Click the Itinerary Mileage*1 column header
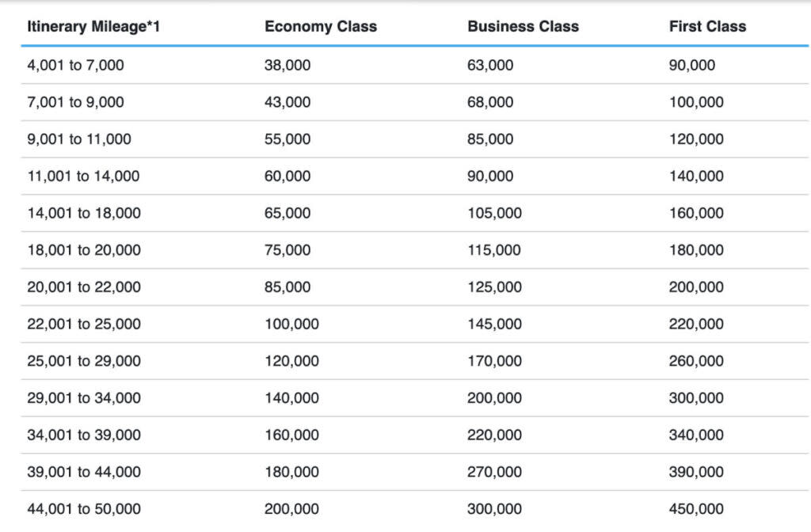The image size is (811, 532). (x=93, y=26)
